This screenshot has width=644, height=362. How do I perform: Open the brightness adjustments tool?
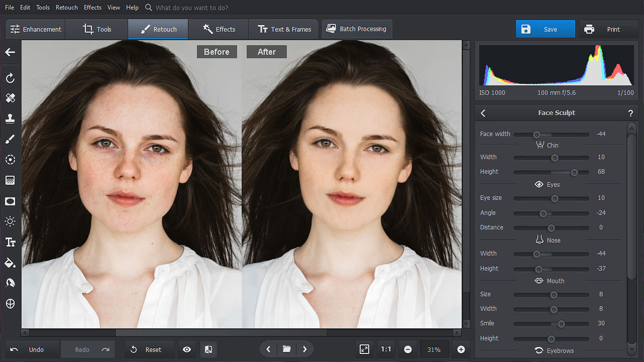click(10, 221)
